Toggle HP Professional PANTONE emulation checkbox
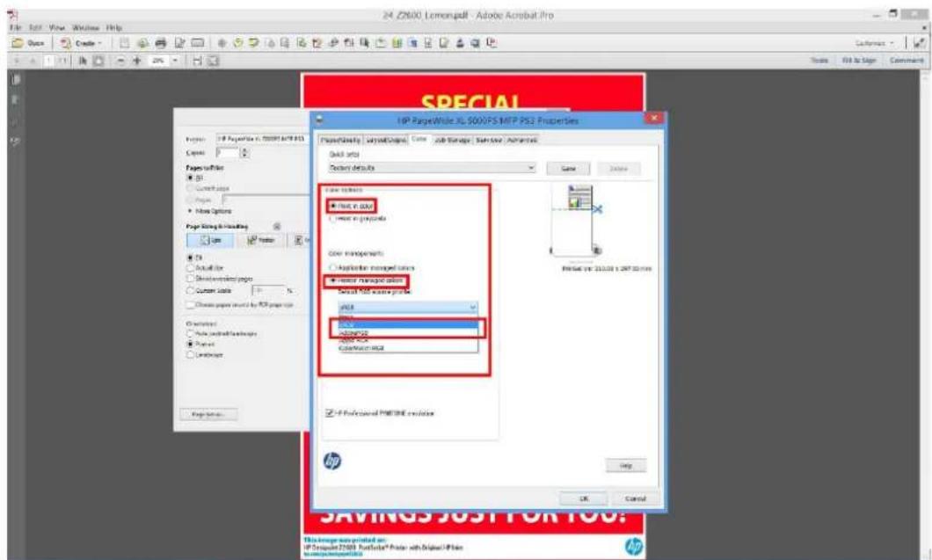This screenshot has height=560, width=932. click(330, 412)
